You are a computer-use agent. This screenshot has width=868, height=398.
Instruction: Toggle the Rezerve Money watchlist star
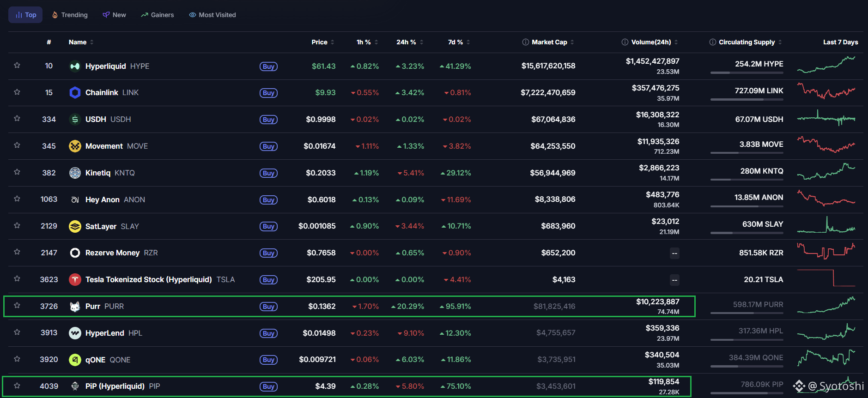pos(17,252)
